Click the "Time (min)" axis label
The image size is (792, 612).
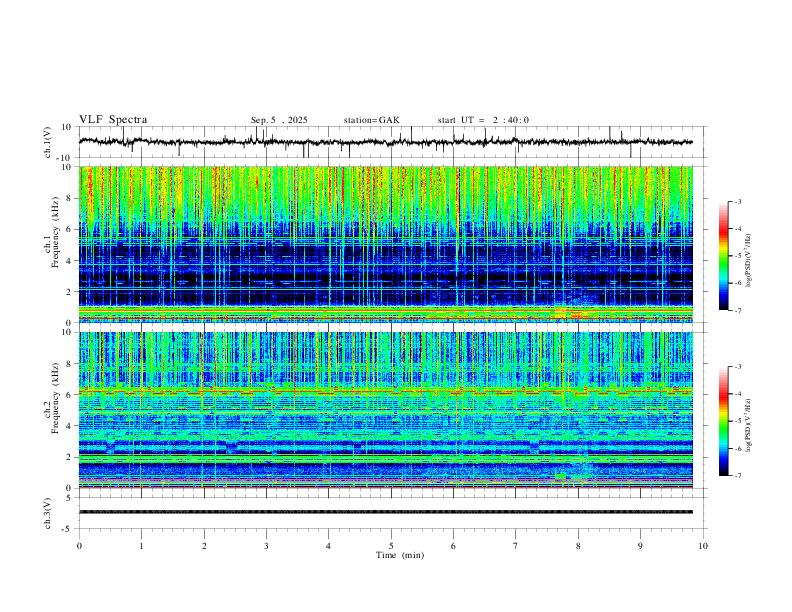(x=400, y=555)
